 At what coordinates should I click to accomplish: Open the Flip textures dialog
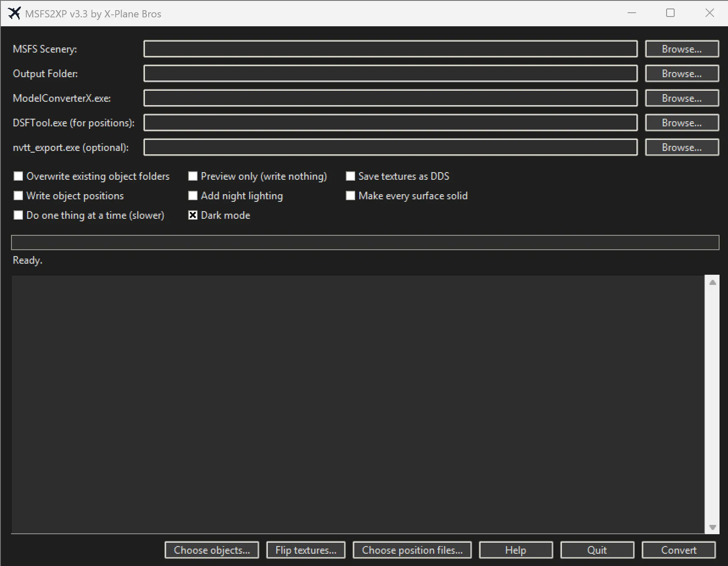click(x=306, y=550)
